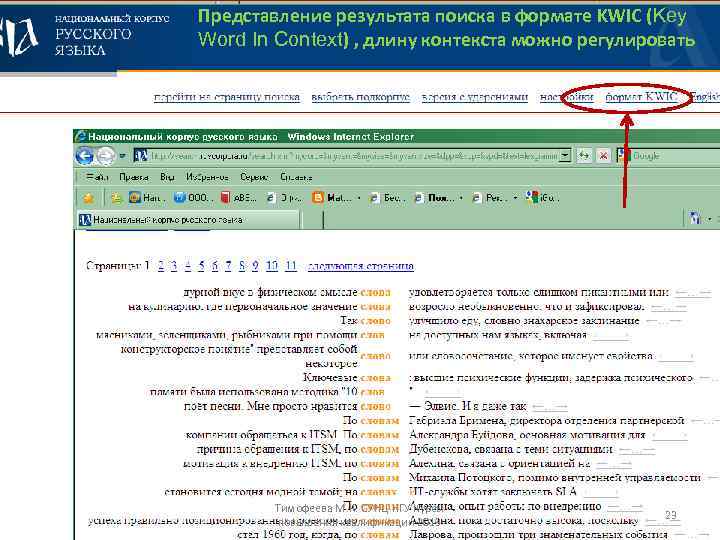Click source link after Эдвис row
The height and width of the screenshot is (540, 720).
point(550,407)
